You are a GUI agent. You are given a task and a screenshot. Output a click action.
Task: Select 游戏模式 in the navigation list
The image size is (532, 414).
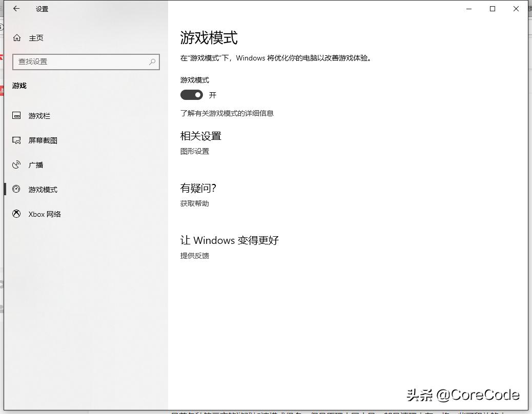point(43,189)
